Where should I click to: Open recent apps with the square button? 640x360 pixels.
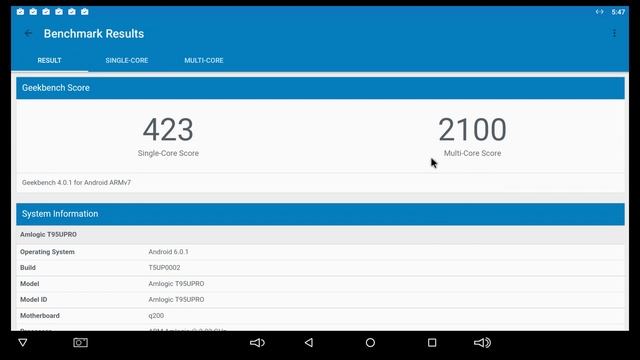pyautogui.click(x=432, y=342)
